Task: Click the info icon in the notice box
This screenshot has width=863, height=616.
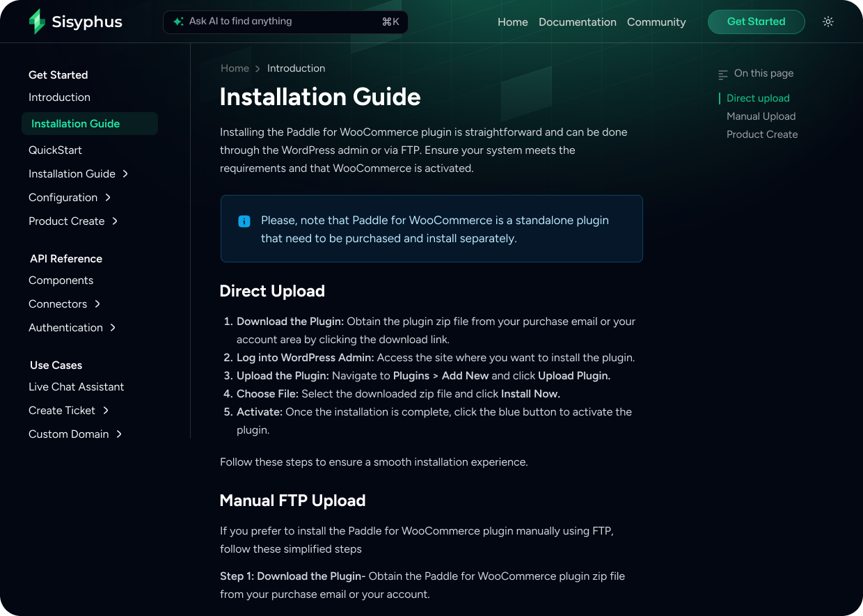Action: pos(244,221)
